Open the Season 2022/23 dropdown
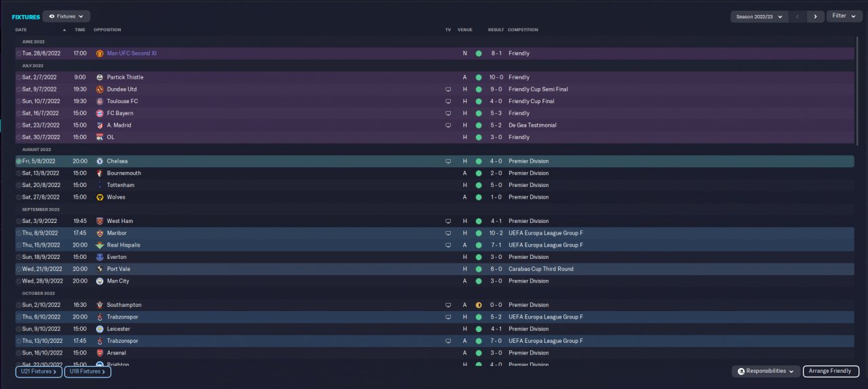 (x=759, y=16)
